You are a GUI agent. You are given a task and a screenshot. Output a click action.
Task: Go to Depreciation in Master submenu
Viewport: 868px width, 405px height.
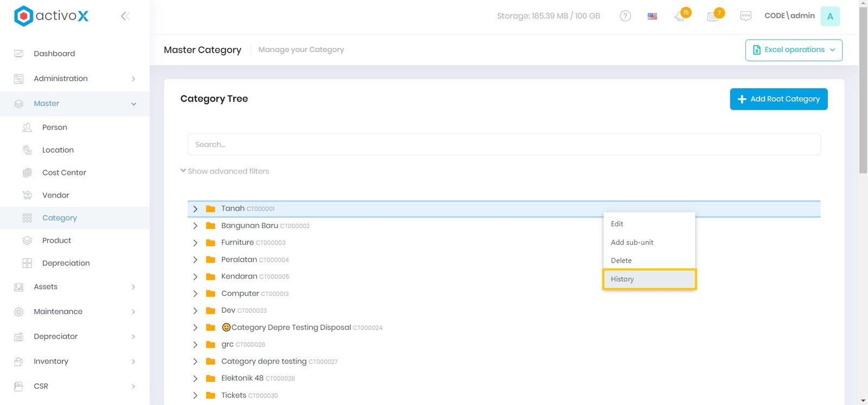point(66,263)
